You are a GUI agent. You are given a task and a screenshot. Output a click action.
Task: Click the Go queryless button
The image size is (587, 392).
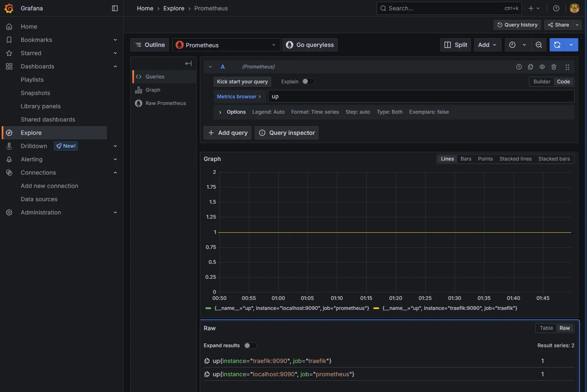point(310,45)
